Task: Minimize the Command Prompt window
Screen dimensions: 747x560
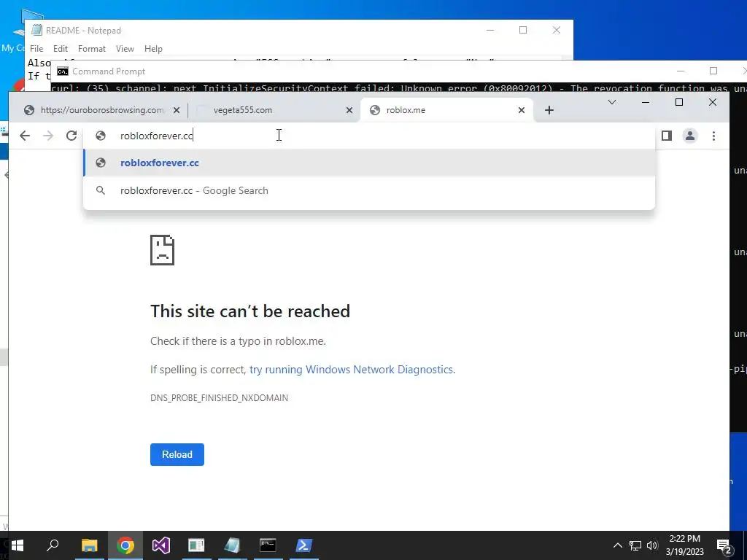Action: point(681,71)
